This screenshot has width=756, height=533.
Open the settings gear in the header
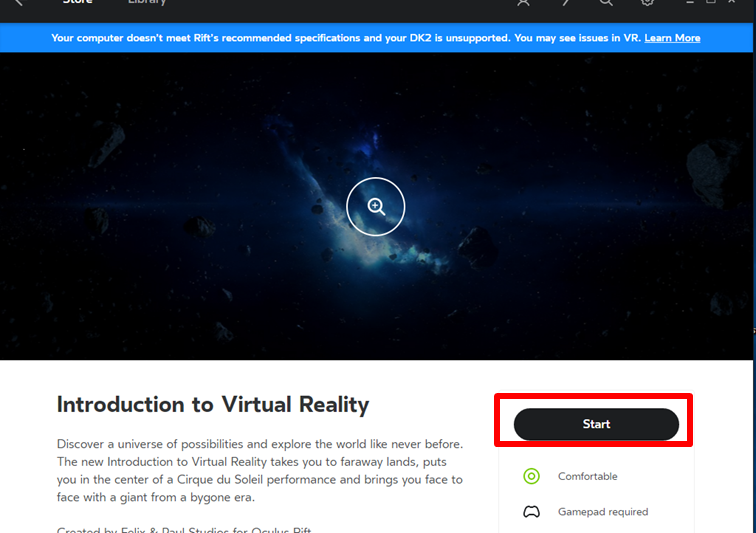coord(647,3)
